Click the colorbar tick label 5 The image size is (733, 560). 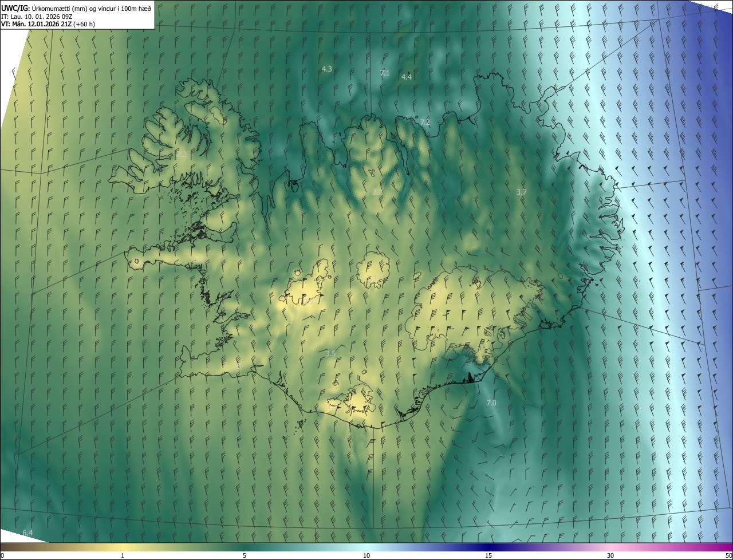(x=245, y=556)
